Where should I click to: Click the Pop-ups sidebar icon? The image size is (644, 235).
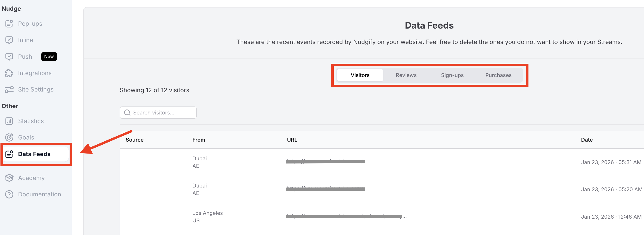9,24
